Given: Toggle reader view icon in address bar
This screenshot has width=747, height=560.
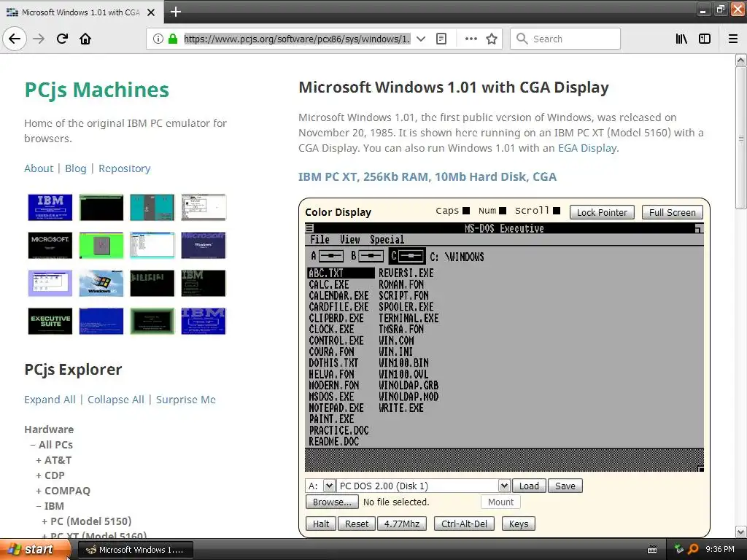Looking at the screenshot, I should click(x=441, y=39).
